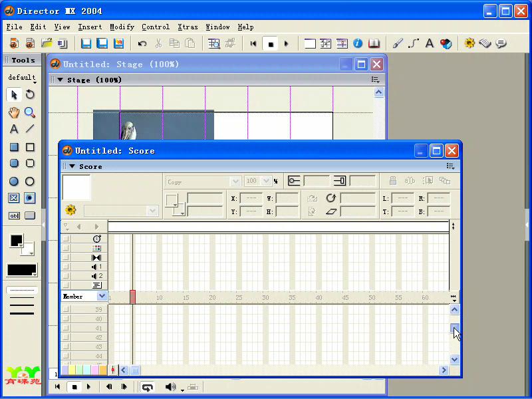Click the Save toolbar icon
532x399 pixels.
point(86,43)
